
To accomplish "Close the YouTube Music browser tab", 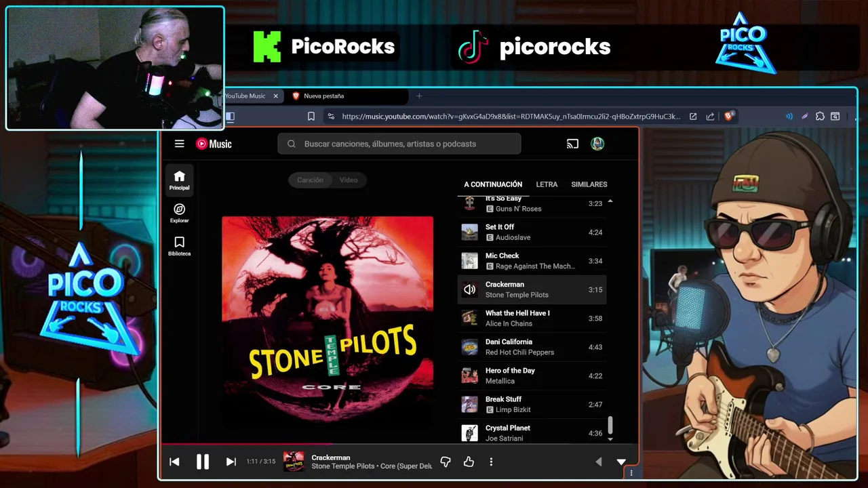I will (x=275, y=96).
